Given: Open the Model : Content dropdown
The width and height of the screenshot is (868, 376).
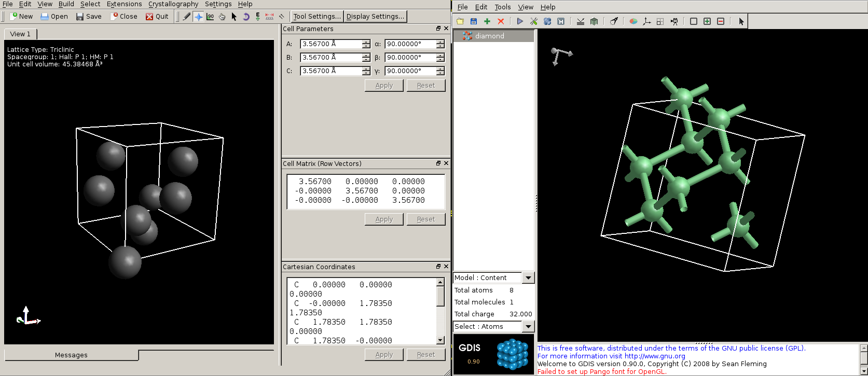Looking at the screenshot, I should pyautogui.click(x=528, y=278).
